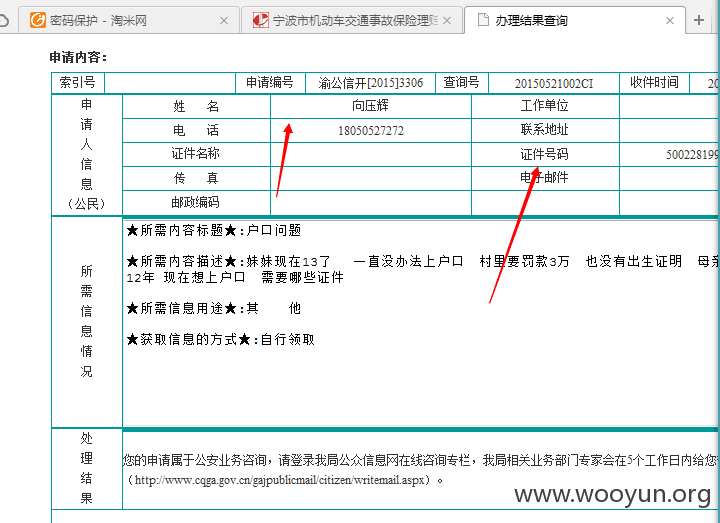This screenshot has width=720, height=523.
Task: Open the cqga.gov.cn writemail link
Action: [280, 480]
